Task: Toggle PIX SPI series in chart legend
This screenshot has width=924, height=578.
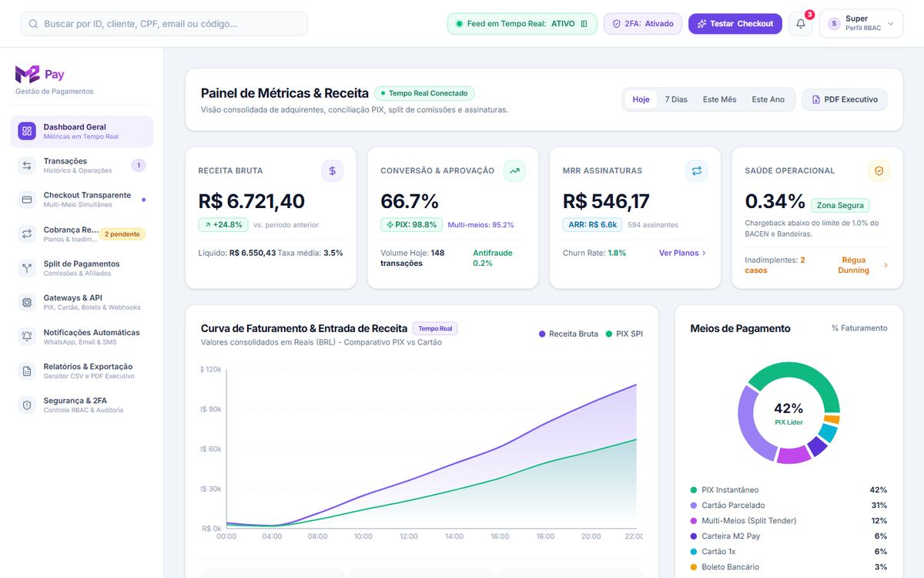Action: click(x=624, y=334)
